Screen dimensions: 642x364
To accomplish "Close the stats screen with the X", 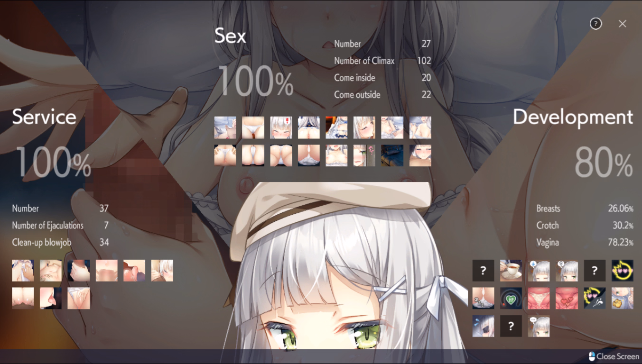I will click(x=623, y=24).
